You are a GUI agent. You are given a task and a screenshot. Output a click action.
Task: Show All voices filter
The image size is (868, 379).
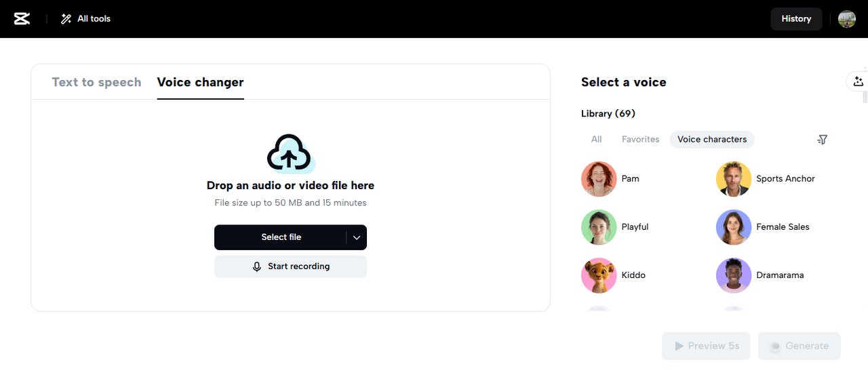click(x=596, y=140)
